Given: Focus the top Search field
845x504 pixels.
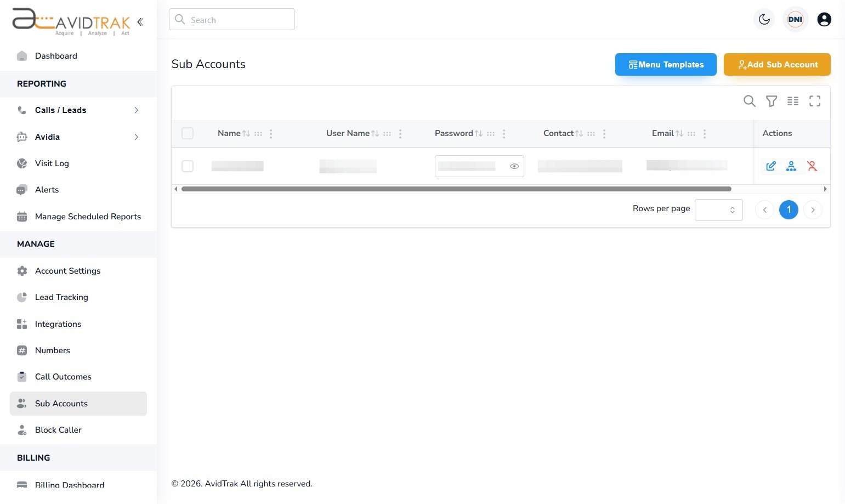Looking at the screenshot, I should point(232,19).
